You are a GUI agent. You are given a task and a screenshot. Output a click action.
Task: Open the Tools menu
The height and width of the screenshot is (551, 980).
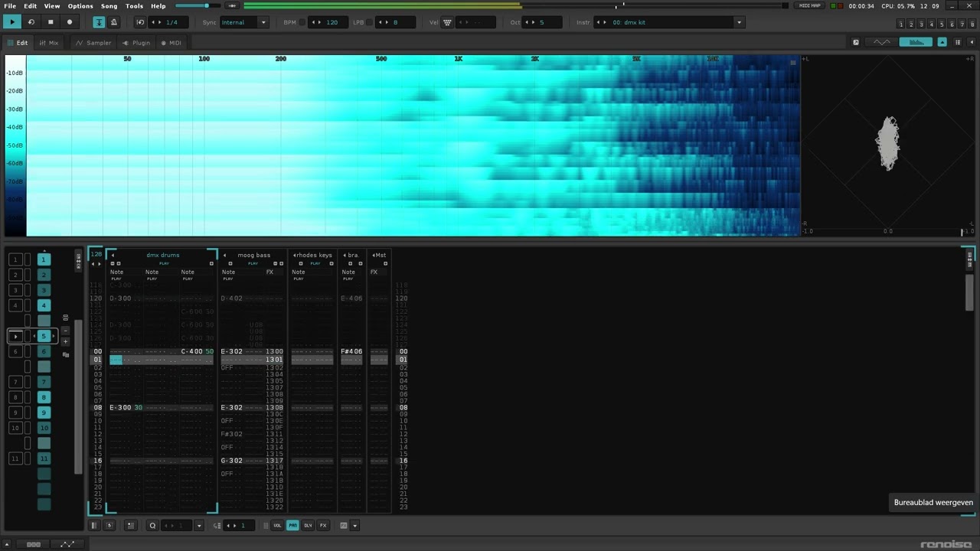pos(134,5)
